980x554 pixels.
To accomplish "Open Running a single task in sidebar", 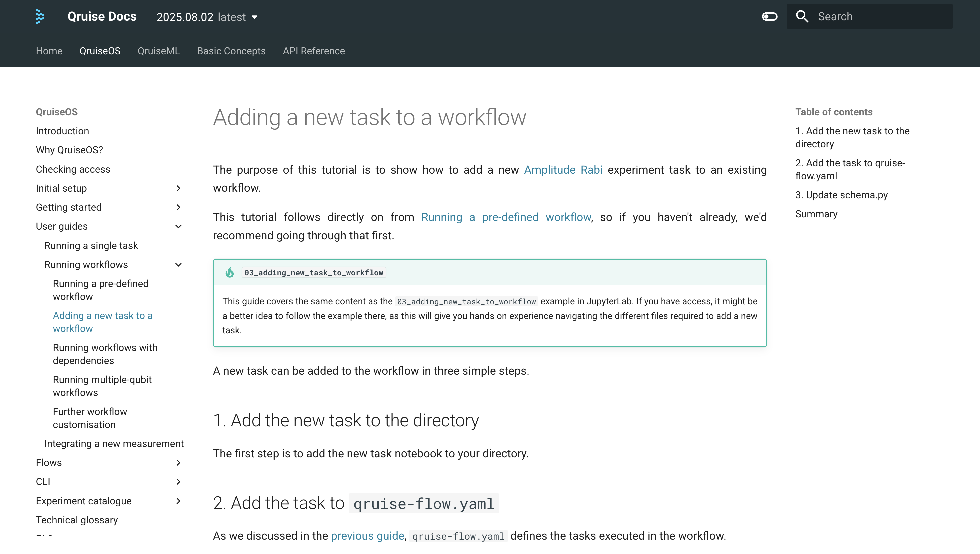I will tap(91, 246).
